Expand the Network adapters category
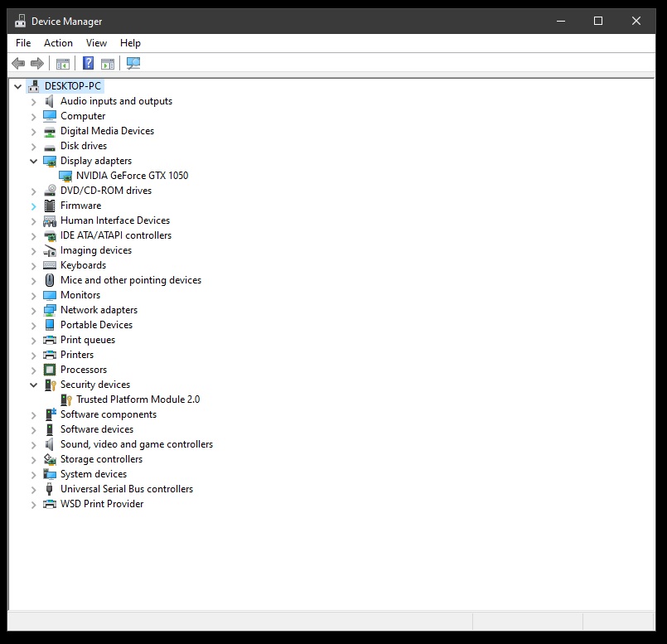This screenshot has height=644, width=667. (x=34, y=310)
